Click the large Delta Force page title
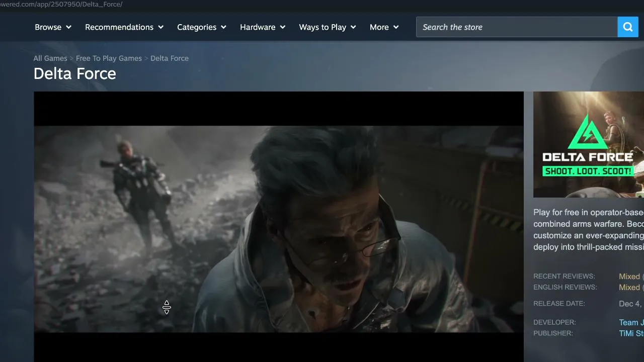This screenshot has height=362, width=644. 75,74
